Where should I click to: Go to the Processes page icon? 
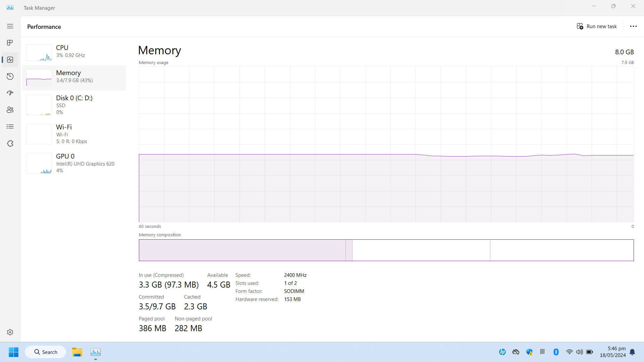coord(10,43)
